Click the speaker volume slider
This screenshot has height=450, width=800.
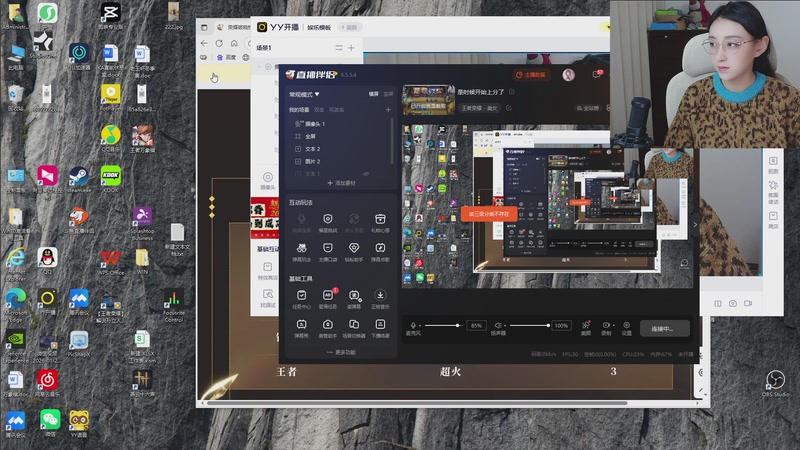tap(530, 325)
